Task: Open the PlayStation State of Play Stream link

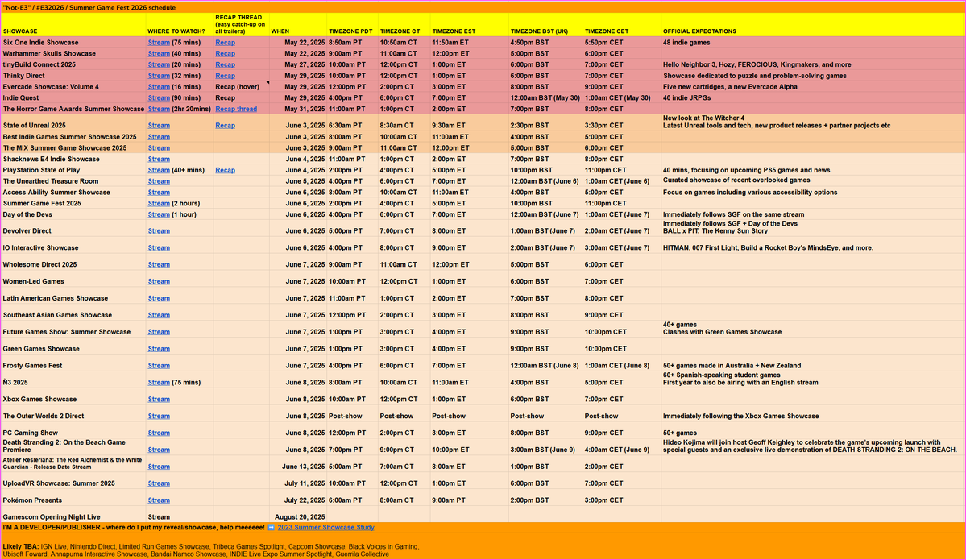Action: pyautogui.click(x=159, y=170)
